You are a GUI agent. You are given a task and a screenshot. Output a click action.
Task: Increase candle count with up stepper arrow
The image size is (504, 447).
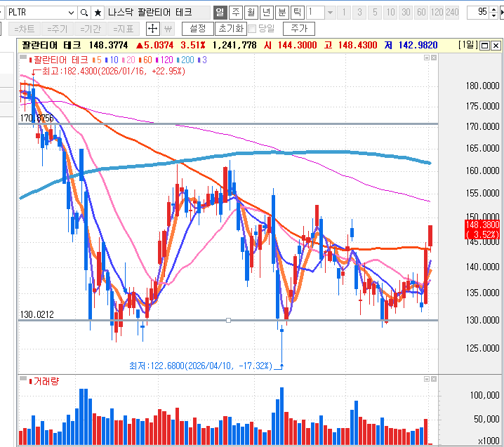tap(493, 10)
